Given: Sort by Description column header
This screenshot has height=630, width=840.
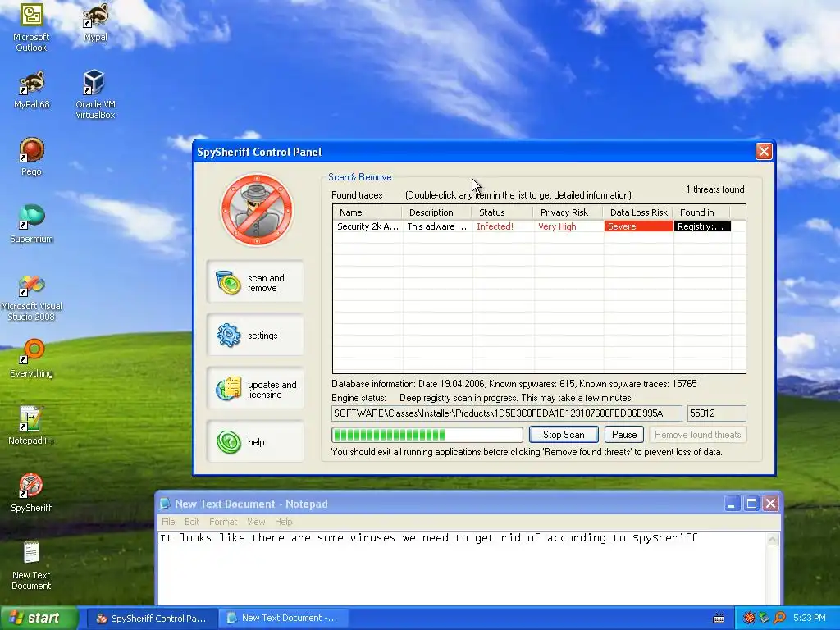Looking at the screenshot, I should [436, 212].
